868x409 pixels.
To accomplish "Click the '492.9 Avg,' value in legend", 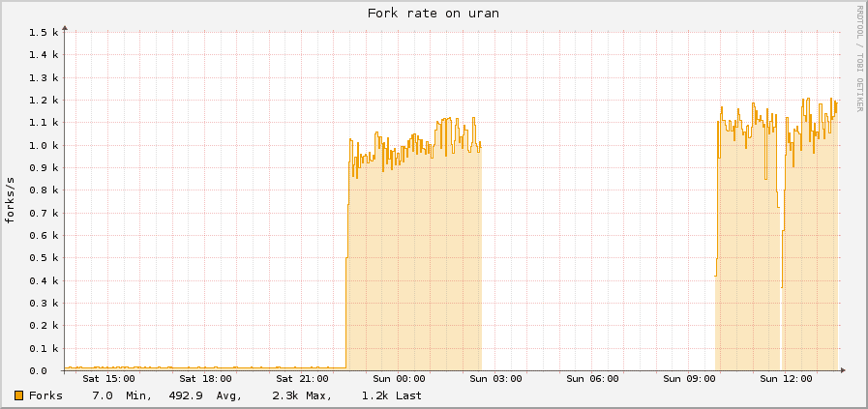I will tap(205, 395).
